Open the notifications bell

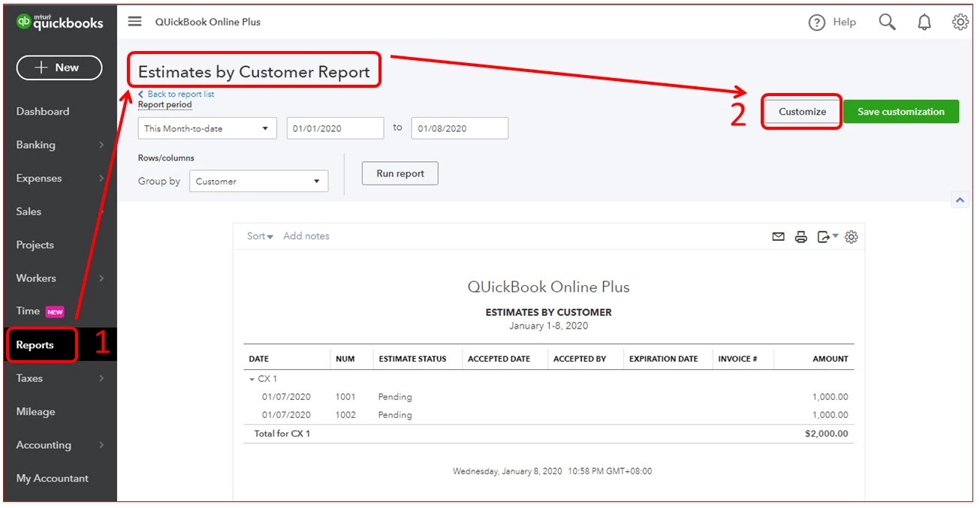[924, 23]
